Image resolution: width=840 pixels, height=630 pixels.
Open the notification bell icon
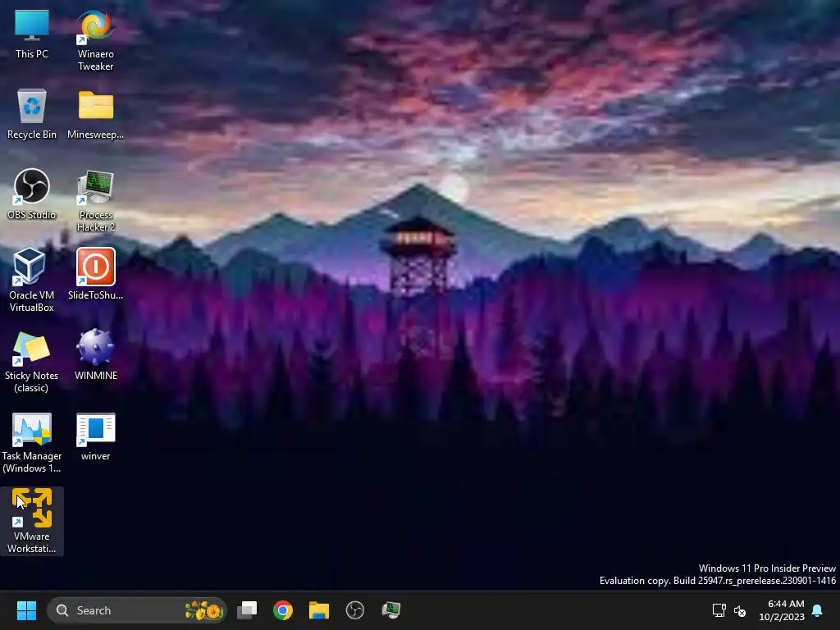pyautogui.click(x=818, y=610)
